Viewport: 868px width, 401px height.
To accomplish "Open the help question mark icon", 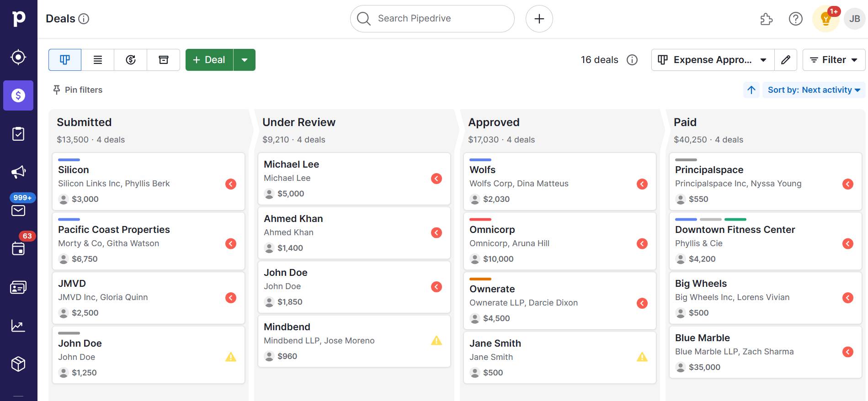I will [x=796, y=19].
